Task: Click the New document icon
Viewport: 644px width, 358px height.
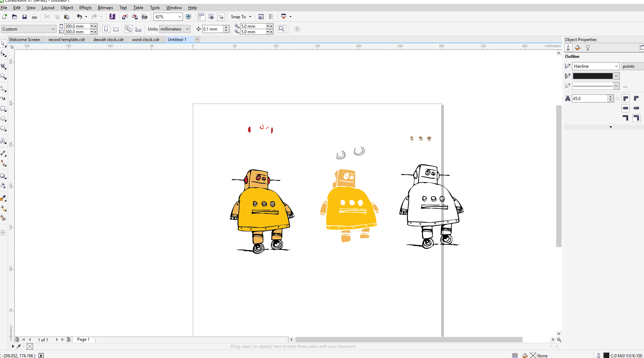Action: [x=5, y=16]
